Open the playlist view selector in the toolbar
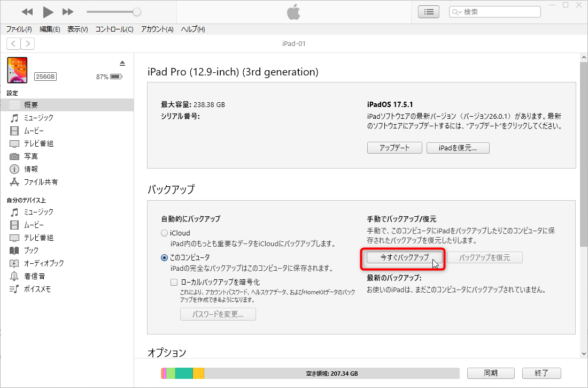 coord(428,11)
